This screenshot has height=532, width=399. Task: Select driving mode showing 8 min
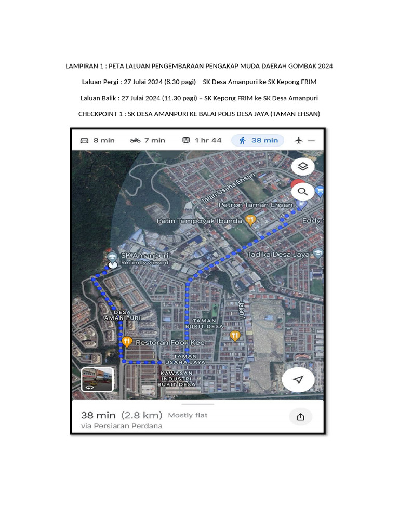[97, 140]
